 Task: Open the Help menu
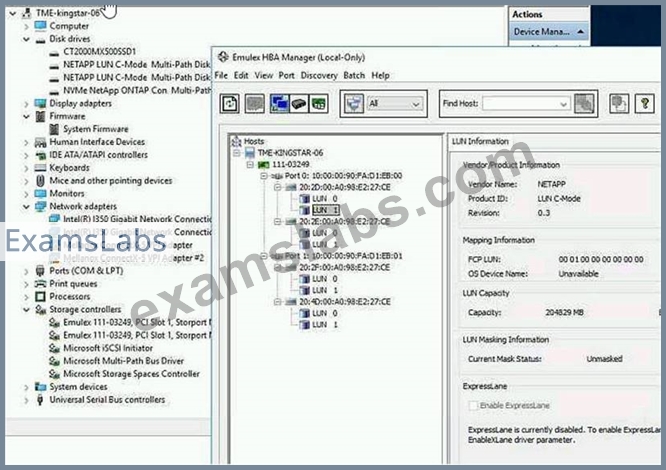[x=380, y=76]
